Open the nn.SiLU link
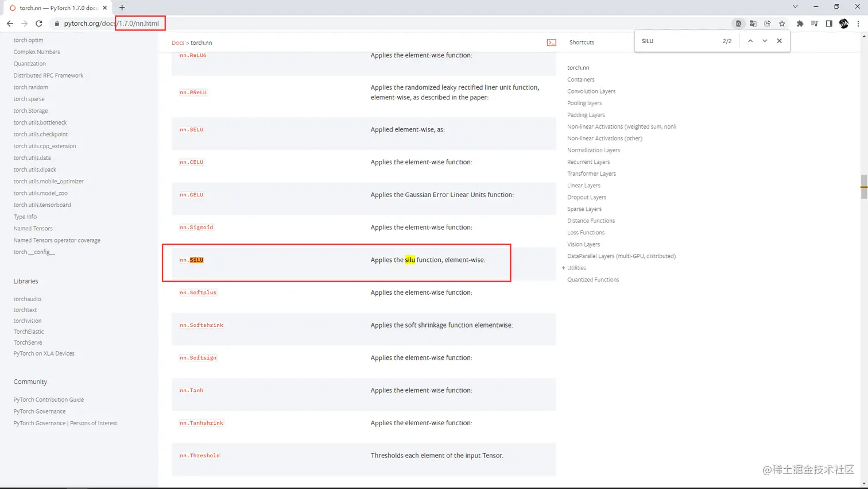 191,260
